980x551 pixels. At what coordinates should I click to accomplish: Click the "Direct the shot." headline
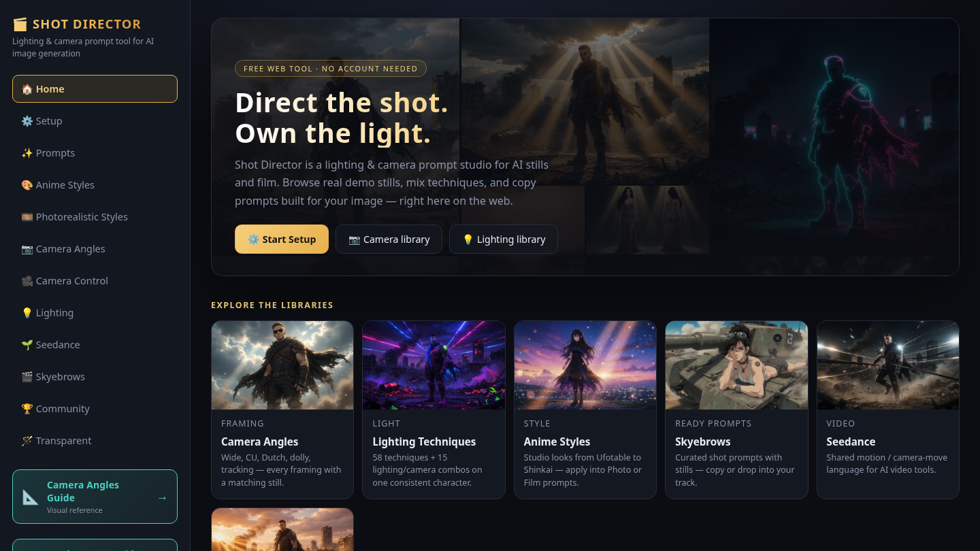[342, 103]
